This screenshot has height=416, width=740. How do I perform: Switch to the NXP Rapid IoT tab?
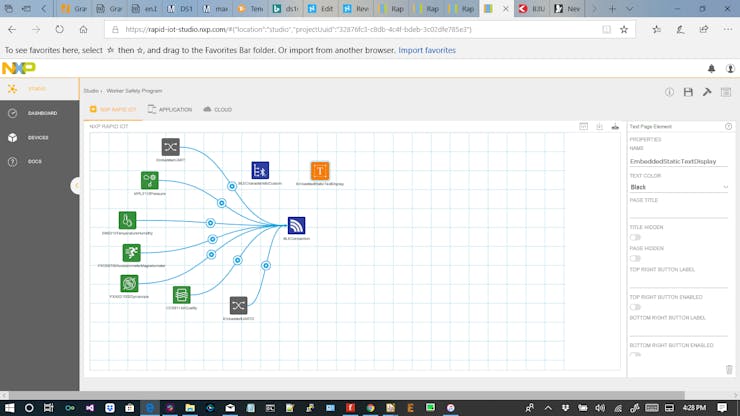click(113, 110)
